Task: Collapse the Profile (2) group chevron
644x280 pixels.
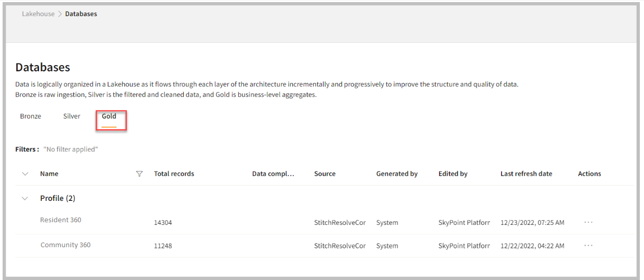Action: pyautogui.click(x=25, y=198)
